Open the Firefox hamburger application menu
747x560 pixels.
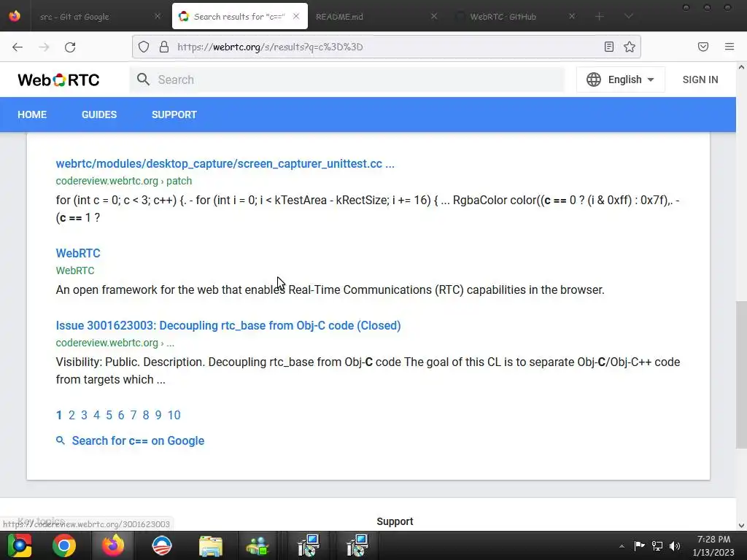pos(729,47)
